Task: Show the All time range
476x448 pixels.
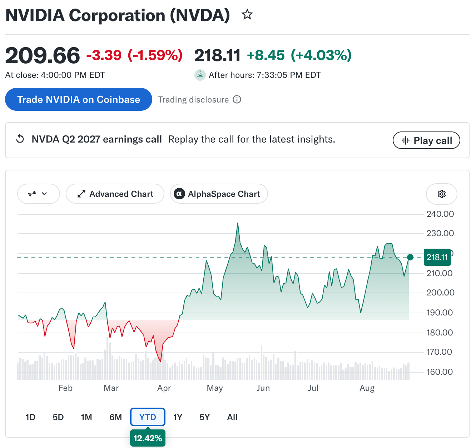Action: tap(232, 417)
